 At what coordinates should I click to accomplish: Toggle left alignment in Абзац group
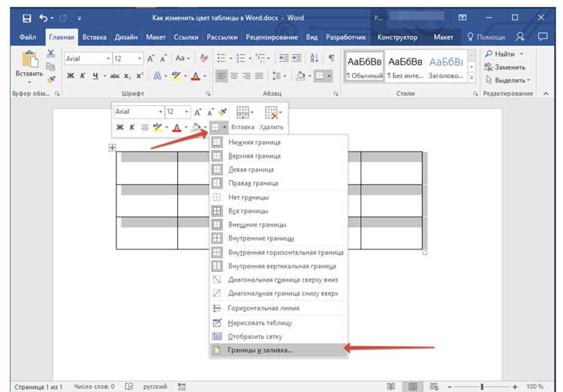click(x=221, y=76)
